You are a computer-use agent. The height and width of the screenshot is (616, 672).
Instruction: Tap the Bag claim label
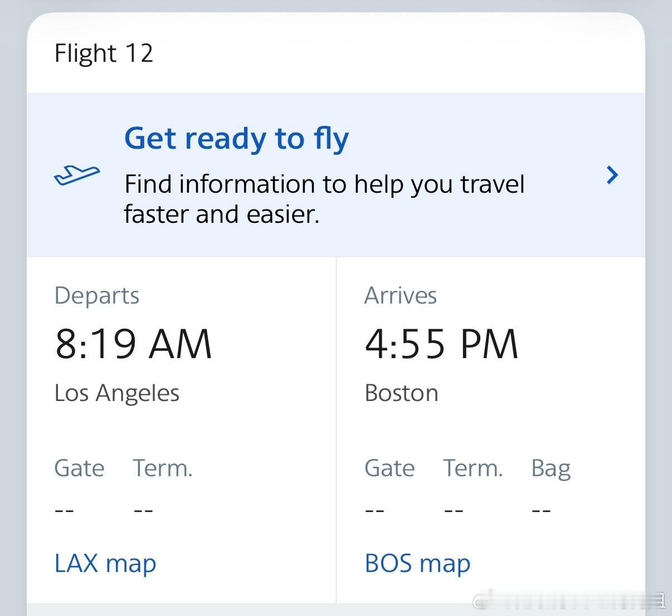click(x=551, y=468)
